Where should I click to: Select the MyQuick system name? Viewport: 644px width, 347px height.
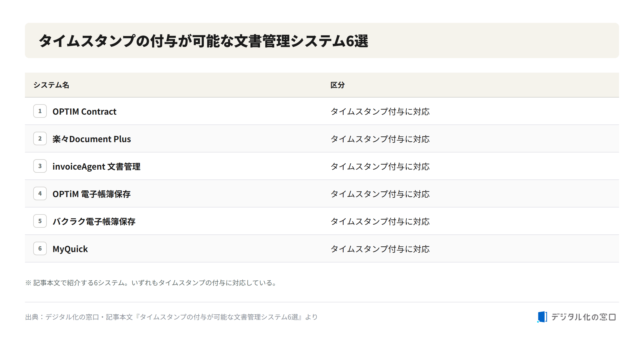pyautogui.click(x=70, y=249)
